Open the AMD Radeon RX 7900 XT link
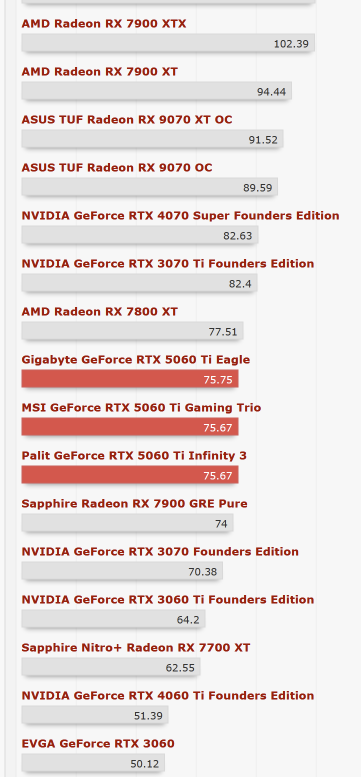 tap(100, 72)
